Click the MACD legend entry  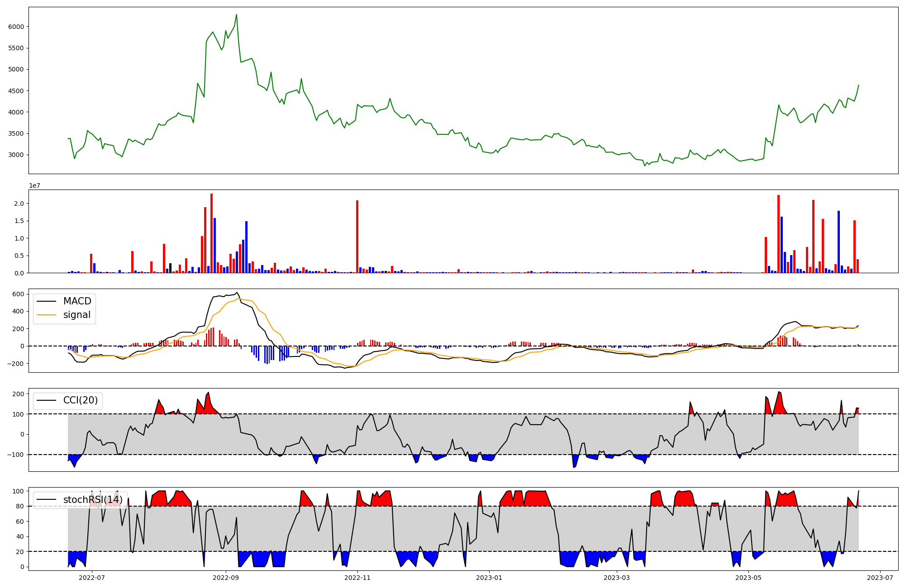(x=77, y=301)
